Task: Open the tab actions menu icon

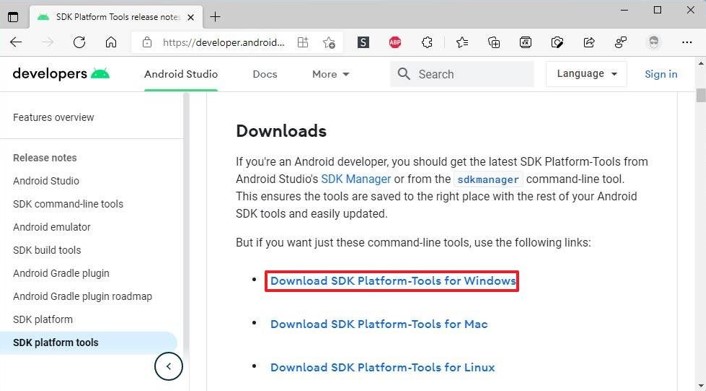Action: (13, 17)
